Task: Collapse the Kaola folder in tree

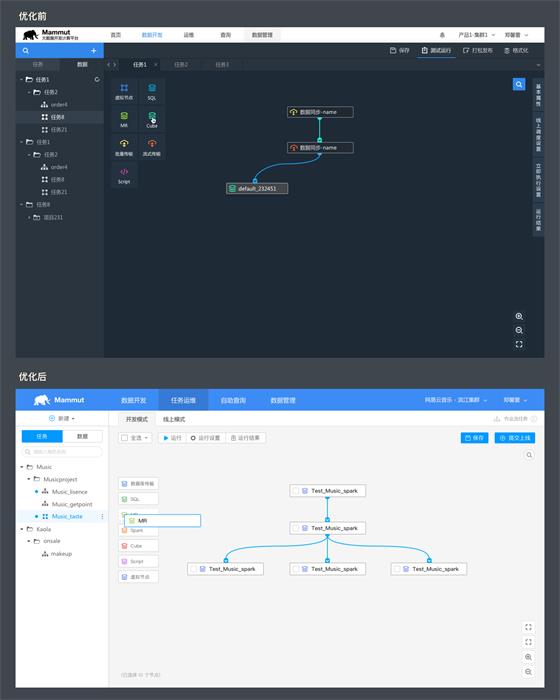Action: [22, 529]
